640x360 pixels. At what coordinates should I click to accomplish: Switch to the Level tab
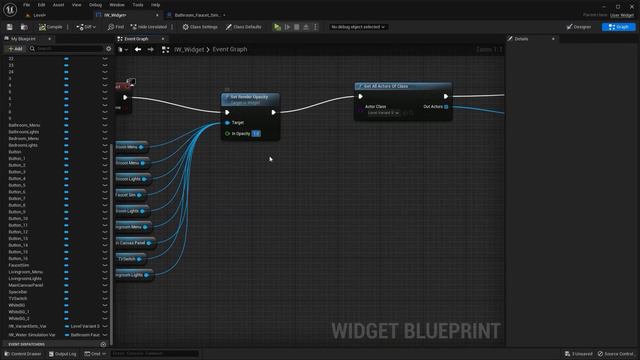click(x=39, y=15)
